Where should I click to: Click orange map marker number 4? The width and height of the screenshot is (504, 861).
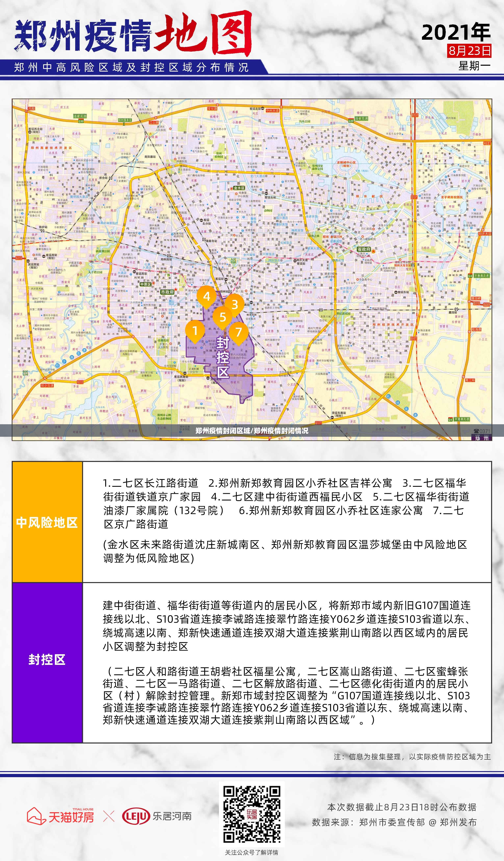point(206,296)
